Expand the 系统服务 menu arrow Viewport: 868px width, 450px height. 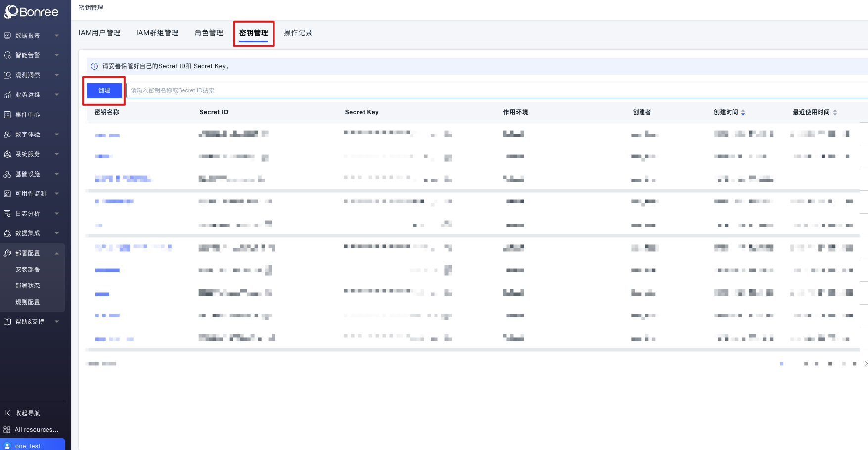click(x=57, y=154)
